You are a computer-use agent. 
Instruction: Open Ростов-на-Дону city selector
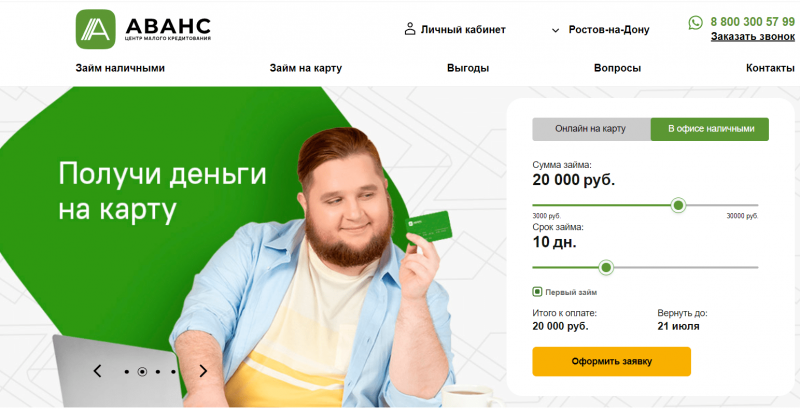(x=609, y=30)
